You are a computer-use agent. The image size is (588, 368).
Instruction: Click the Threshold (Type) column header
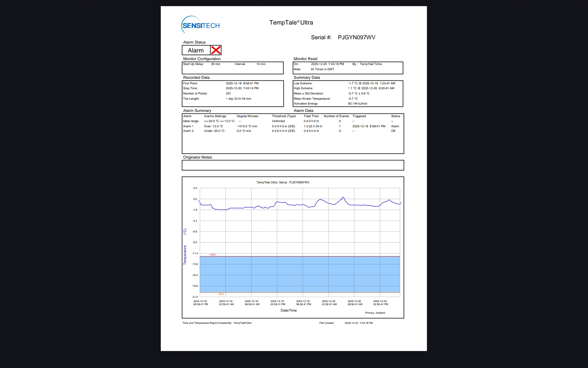tap(284, 116)
